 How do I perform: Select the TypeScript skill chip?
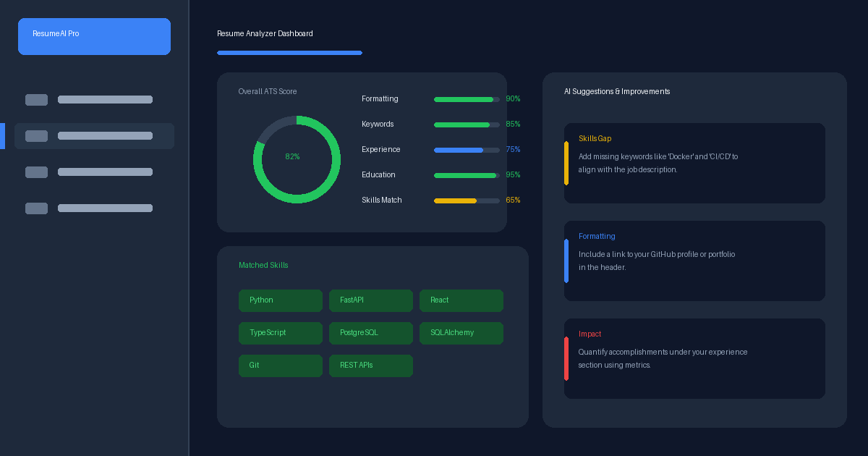tap(281, 333)
